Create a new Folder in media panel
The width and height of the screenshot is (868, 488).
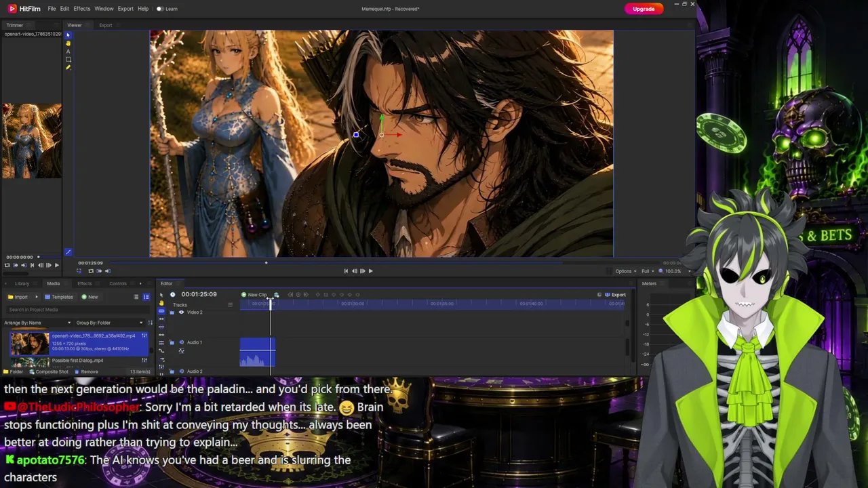click(x=13, y=371)
